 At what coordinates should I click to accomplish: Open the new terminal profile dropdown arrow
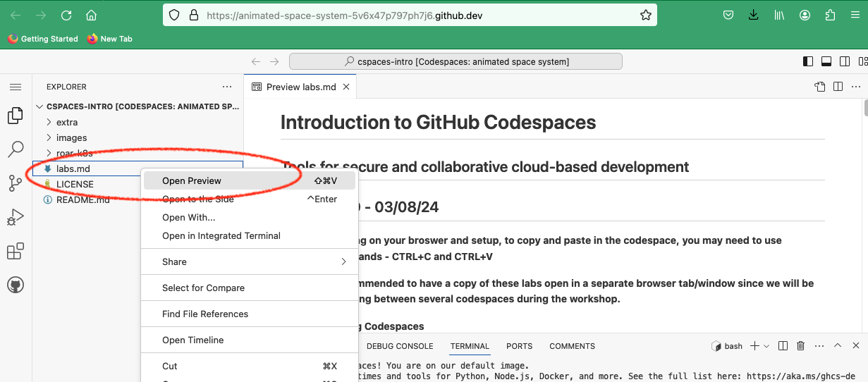click(x=766, y=346)
